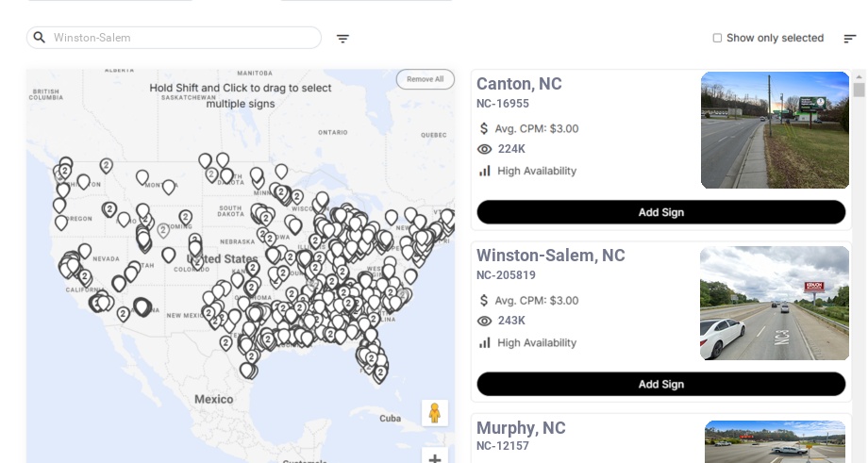The image size is (868, 463).
Task: Open the filter icon beside search
Action: coord(342,39)
